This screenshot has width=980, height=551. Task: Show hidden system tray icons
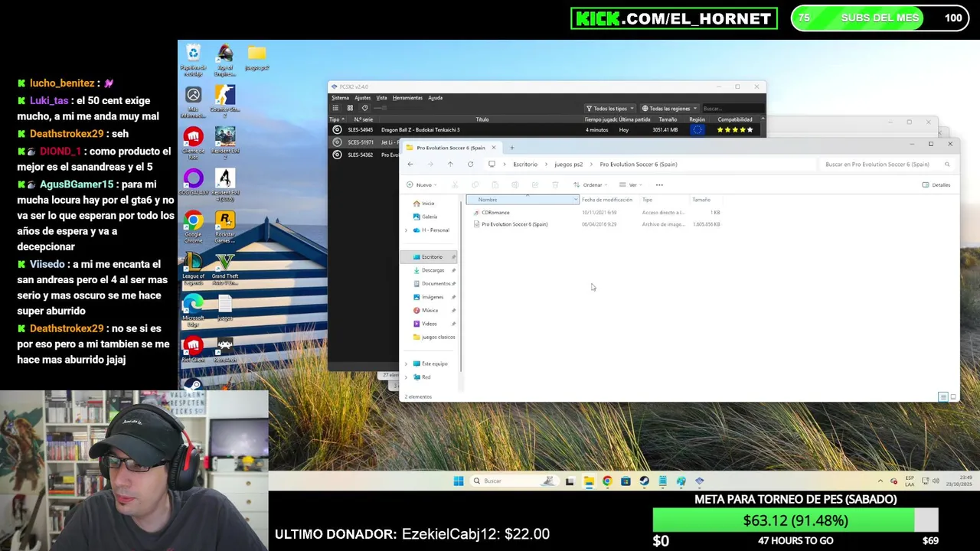point(880,481)
